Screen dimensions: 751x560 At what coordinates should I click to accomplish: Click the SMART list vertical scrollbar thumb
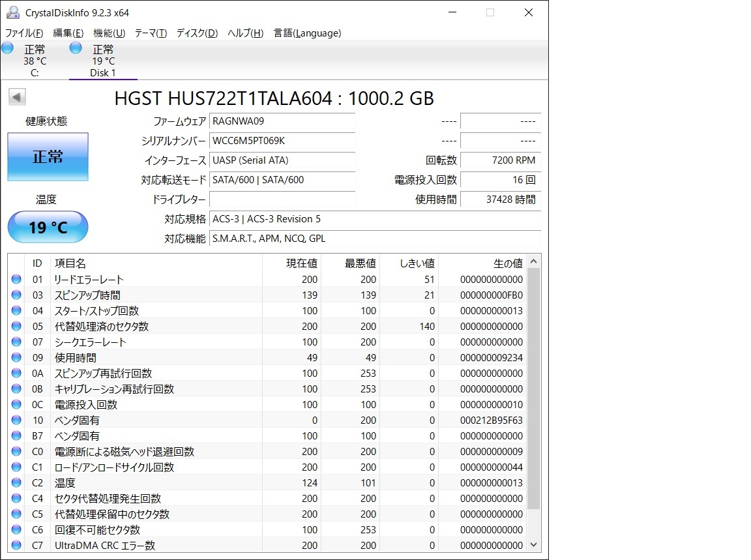point(533,389)
